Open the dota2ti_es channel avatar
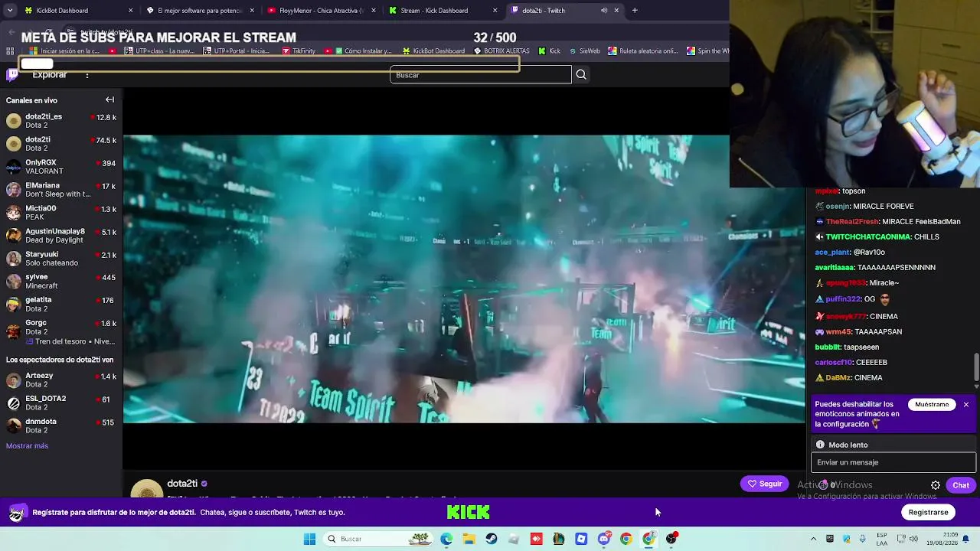Screen dimensions: 980x551 (x=13, y=121)
